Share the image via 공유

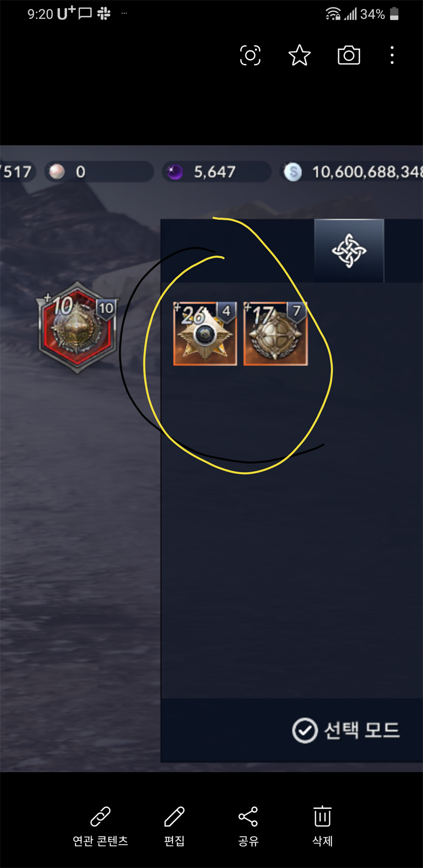click(x=248, y=817)
